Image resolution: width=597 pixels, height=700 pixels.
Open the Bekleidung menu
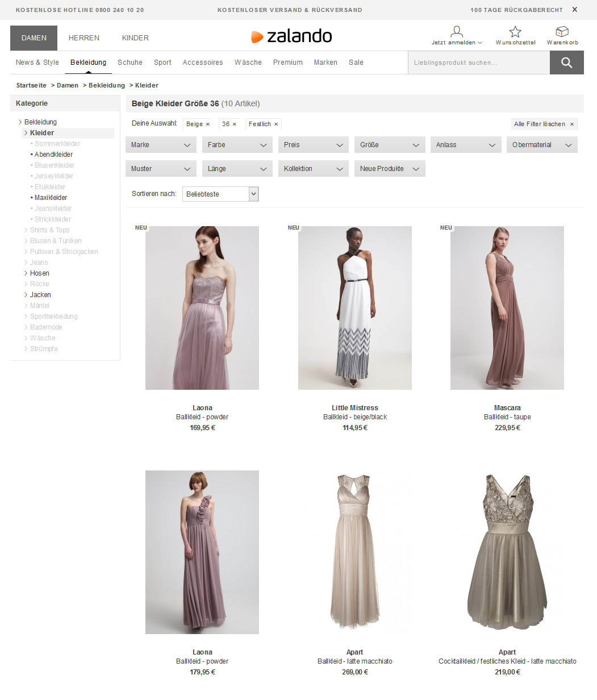click(88, 63)
